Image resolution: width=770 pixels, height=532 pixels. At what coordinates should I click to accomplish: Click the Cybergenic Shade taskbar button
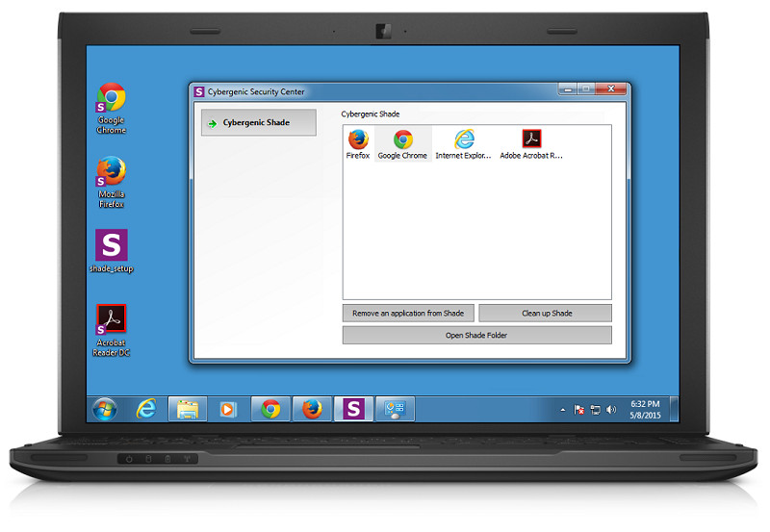[x=353, y=409]
